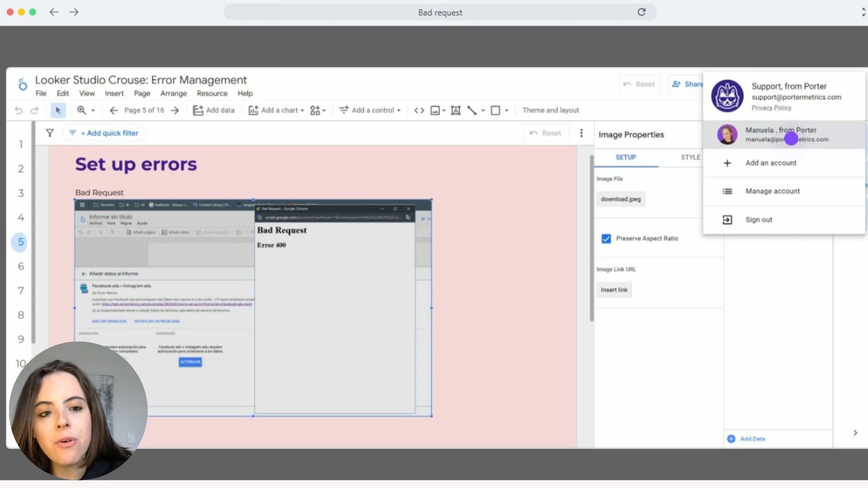Select the line drawing tool

tap(472, 110)
